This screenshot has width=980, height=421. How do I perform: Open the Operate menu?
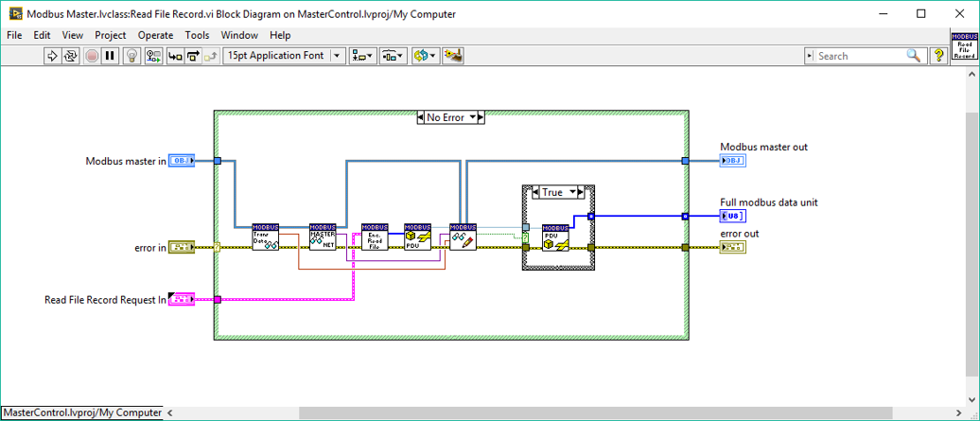pyautogui.click(x=156, y=36)
